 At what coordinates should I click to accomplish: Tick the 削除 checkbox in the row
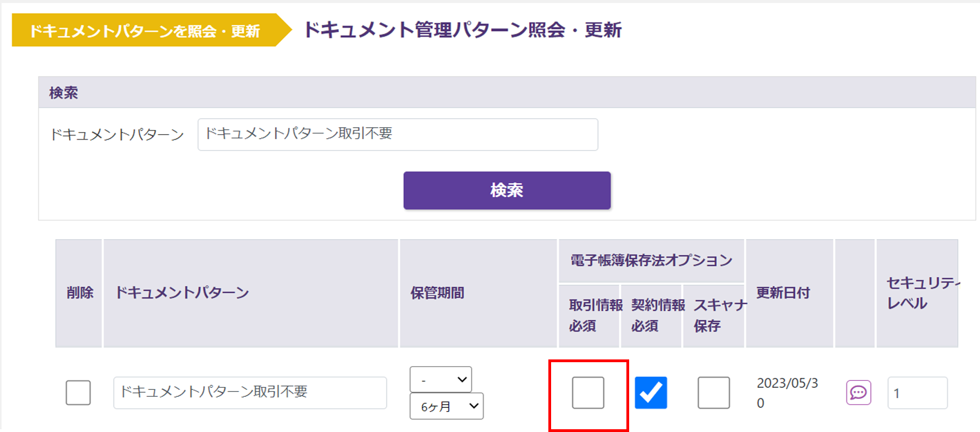[x=78, y=393]
